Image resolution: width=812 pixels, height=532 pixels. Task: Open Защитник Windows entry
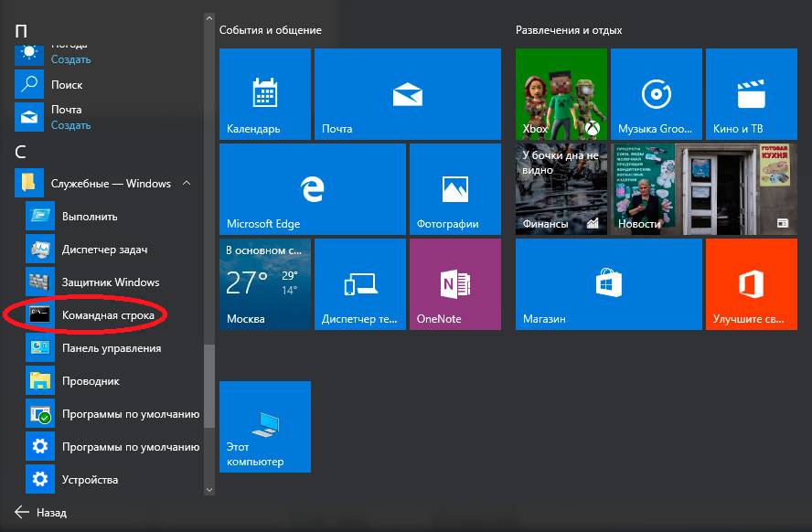click(110, 282)
